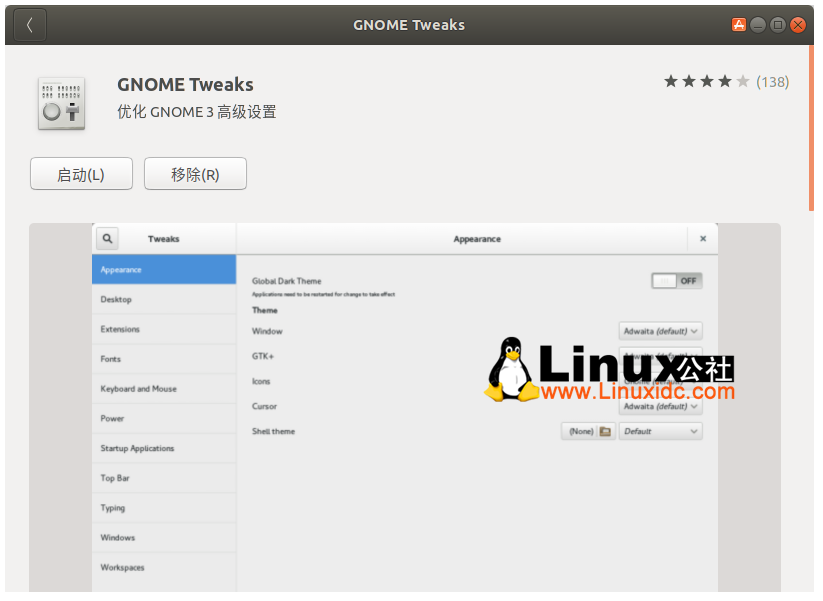Viewport: 823px width, 601px height.
Task: Click the orange vertical scrollbar
Action: click(811, 128)
